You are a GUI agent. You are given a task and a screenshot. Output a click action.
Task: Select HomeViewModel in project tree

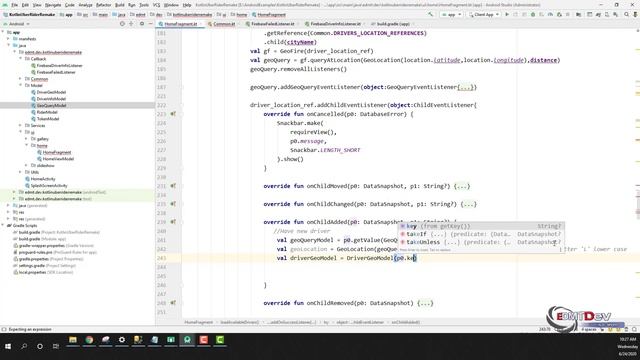pos(58,159)
